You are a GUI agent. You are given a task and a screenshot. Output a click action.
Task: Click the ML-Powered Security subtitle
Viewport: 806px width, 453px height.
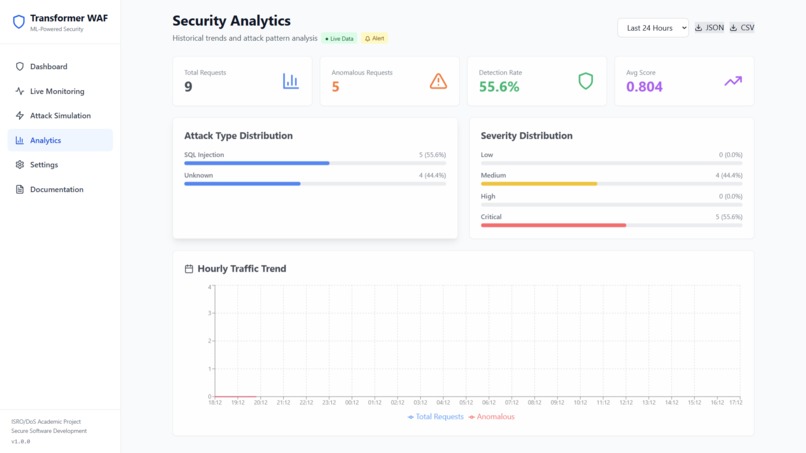(57, 29)
